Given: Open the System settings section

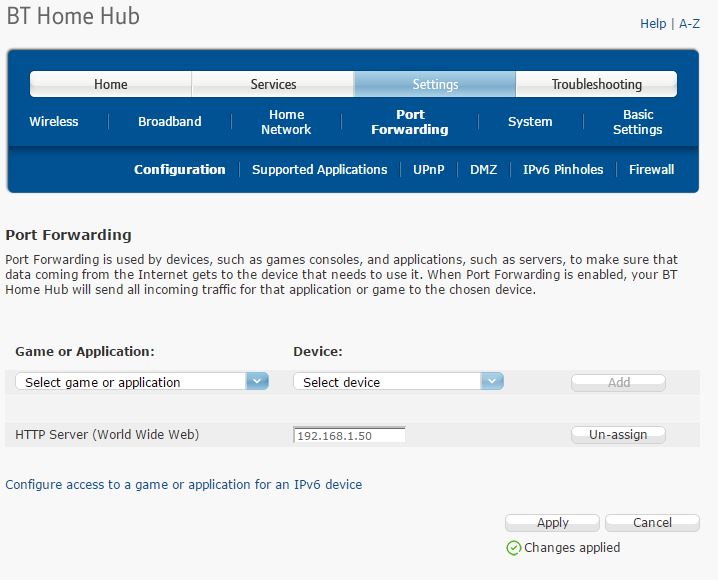Looking at the screenshot, I should (530, 122).
